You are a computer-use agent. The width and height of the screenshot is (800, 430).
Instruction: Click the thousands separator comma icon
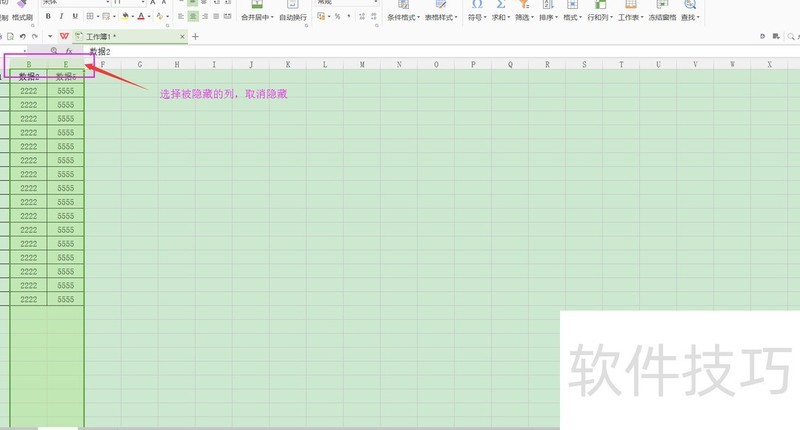point(348,16)
